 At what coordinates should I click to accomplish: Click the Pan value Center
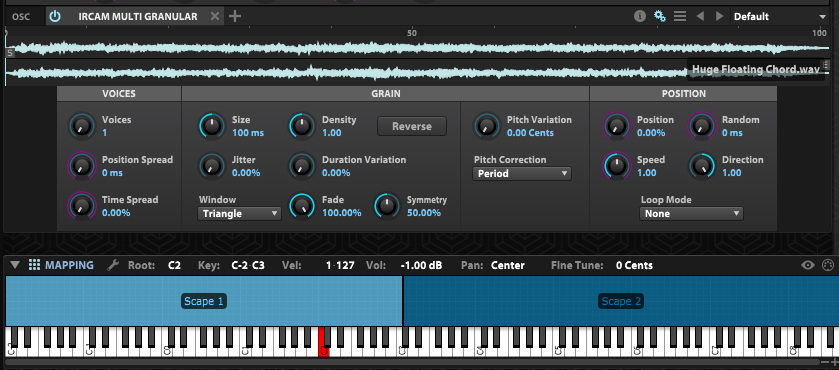click(508, 265)
